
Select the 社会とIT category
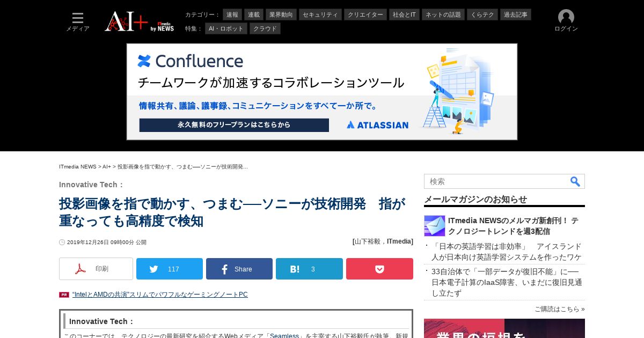(x=404, y=14)
